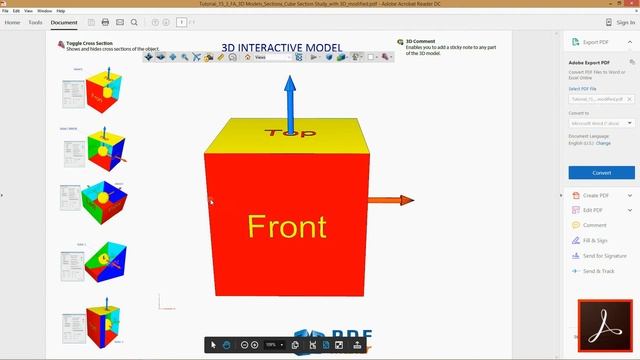
Task: Click the fit width icon
Action: point(313,345)
